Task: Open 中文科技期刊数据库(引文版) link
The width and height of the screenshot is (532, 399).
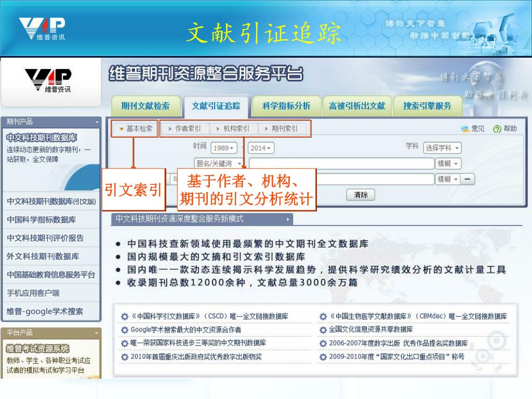Action: click(x=51, y=201)
